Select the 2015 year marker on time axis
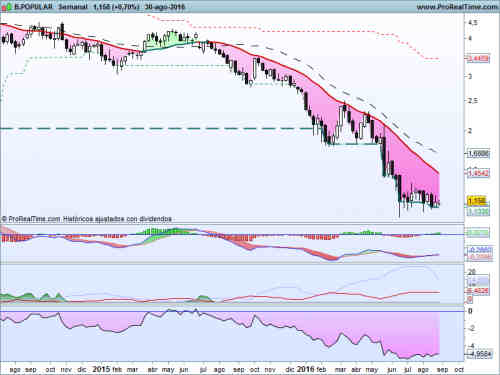The width and height of the screenshot is (500, 375). (x=101, y=369)
